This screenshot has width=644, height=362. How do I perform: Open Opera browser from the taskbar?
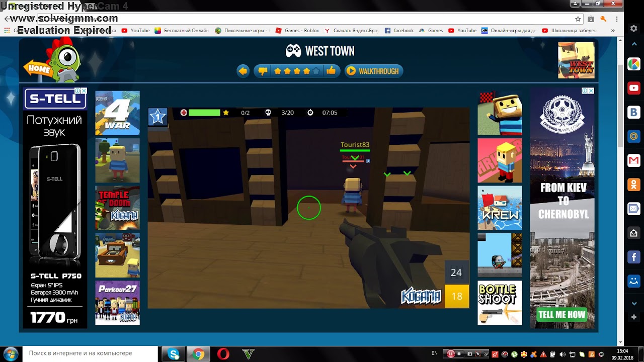pos(223,354)
